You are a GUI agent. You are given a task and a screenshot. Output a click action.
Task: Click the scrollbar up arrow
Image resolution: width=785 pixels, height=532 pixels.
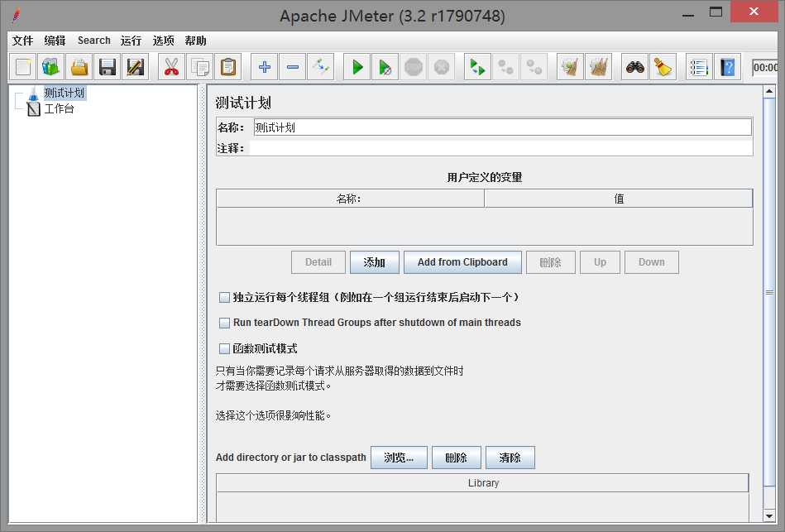click(769, 91)
